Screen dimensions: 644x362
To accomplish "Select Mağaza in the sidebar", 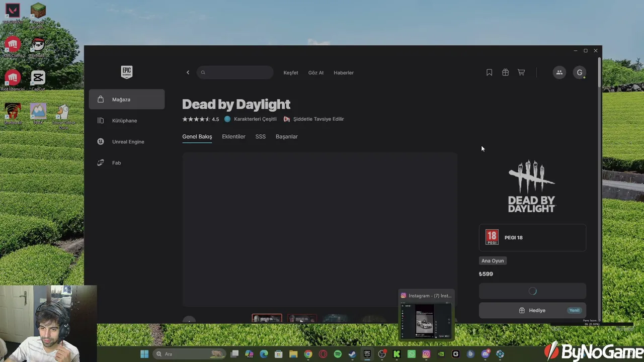I will pyautogui.click(x=127, y=100).
